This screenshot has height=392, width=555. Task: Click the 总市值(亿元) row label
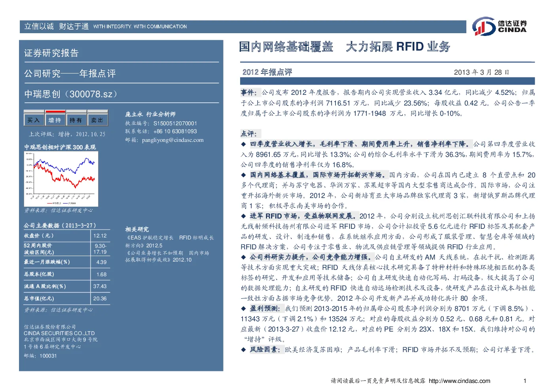pyautogui.click(x=39, y=299)
